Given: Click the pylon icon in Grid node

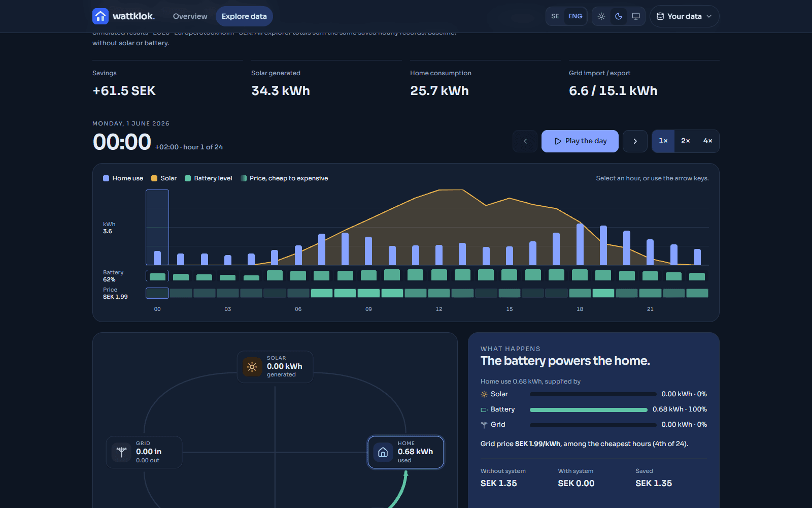Looking at the screenshot, I should (121, 452).
